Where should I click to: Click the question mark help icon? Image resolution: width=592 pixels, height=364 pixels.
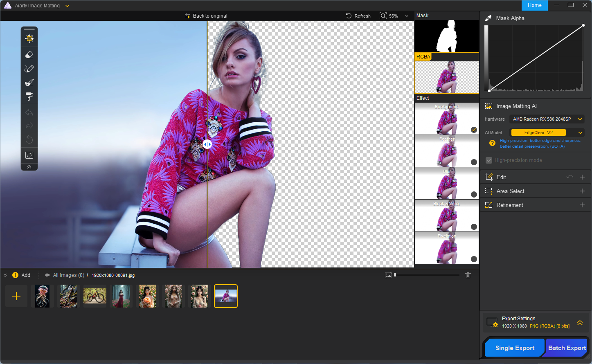[x=492, y=143]
